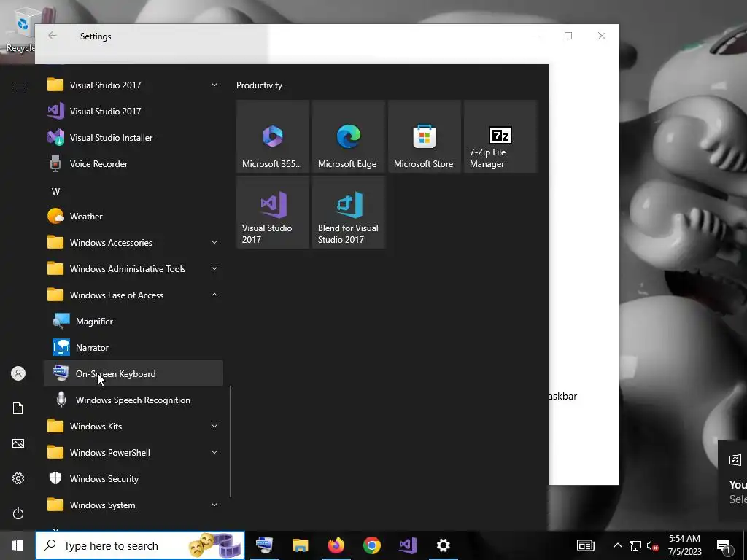Screen dimensions: 747x560
Task: Open the 7-Zip File Manager tile
Action: [x=500, y=136]
